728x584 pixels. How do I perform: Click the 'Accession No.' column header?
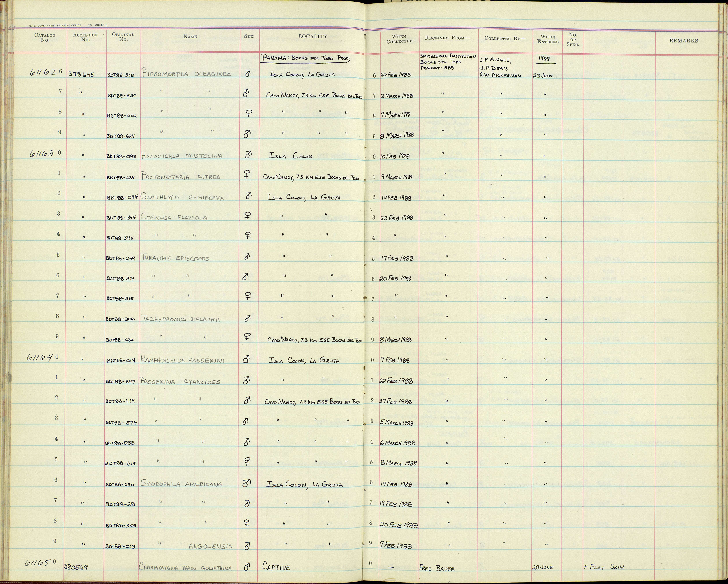[x=85, y=37]
